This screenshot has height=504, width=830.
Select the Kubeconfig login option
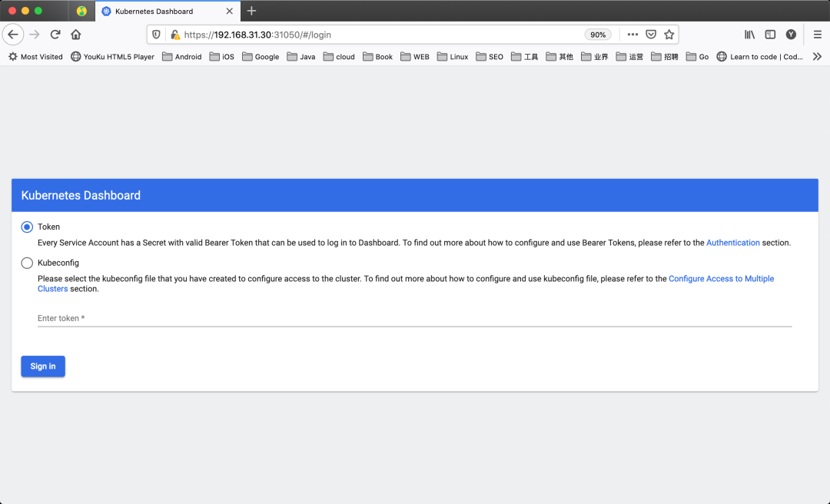(x=27, y=263)
